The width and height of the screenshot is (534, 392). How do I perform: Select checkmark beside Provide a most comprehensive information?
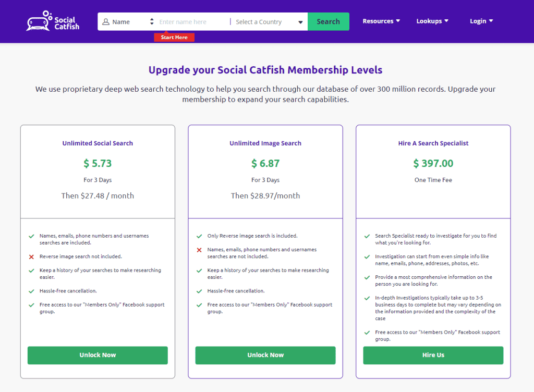coord(367,278)
